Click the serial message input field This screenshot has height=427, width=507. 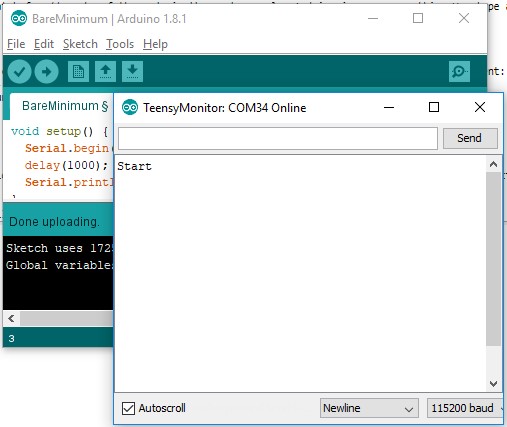click(x=278, y=138)
